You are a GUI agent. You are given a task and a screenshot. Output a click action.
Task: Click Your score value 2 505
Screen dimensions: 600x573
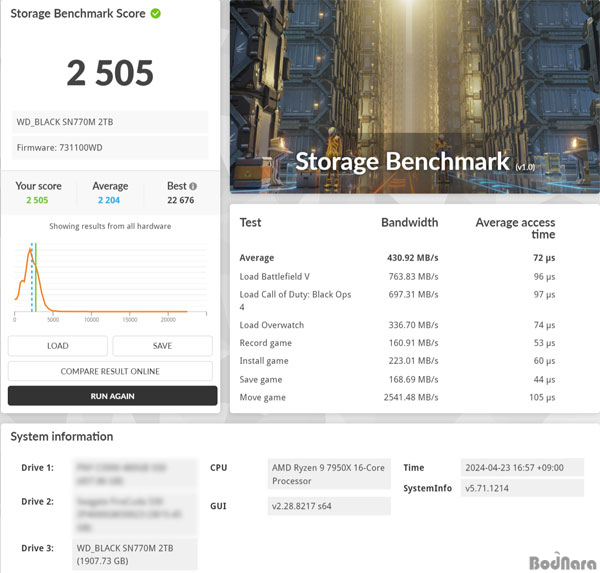pos(37,200)
